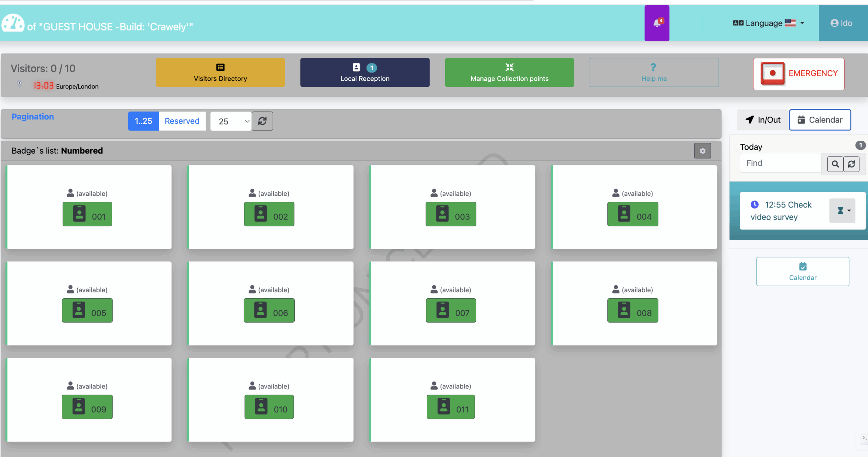Open the Language dropdown
The image size is (868, 457).
(x=768, y=23)
